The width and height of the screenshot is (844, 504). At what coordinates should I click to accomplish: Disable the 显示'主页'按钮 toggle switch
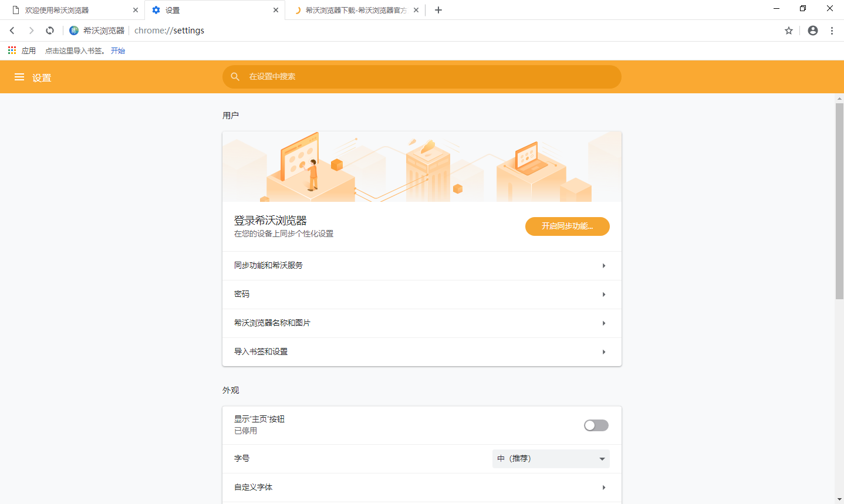tap(596, 425)
